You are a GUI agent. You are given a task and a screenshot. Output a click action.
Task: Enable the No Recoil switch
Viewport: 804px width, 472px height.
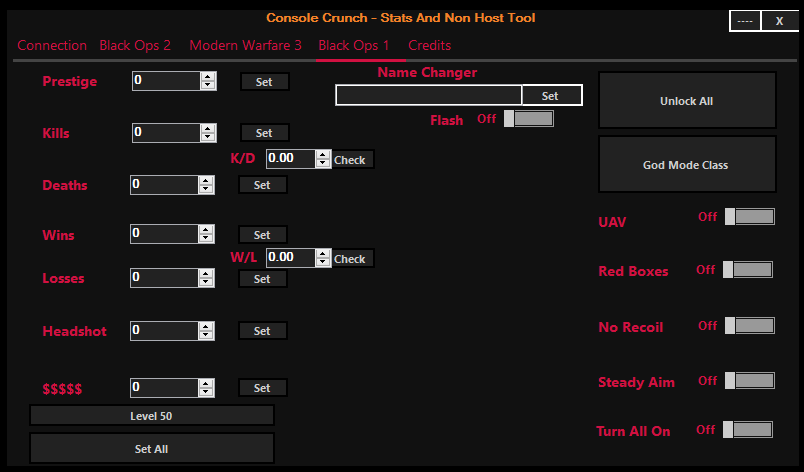750,325
